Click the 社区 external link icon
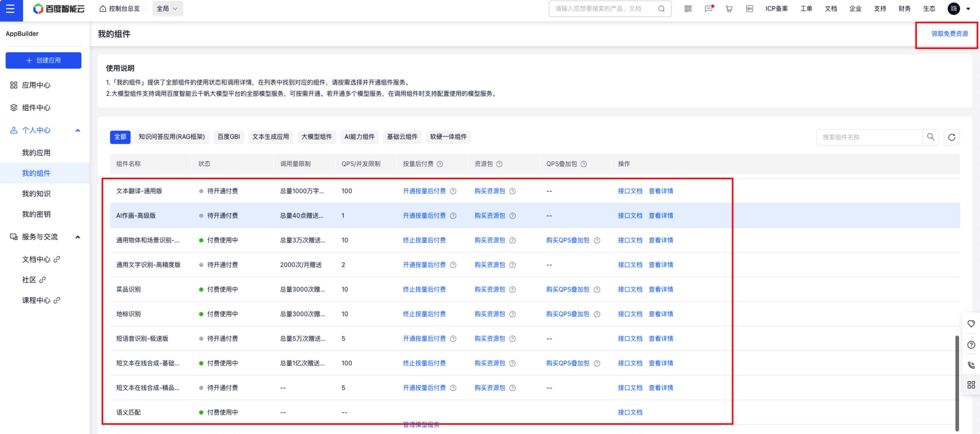Image resolution: width=980 pixels, height=434 pixels. tap(42, 280)
